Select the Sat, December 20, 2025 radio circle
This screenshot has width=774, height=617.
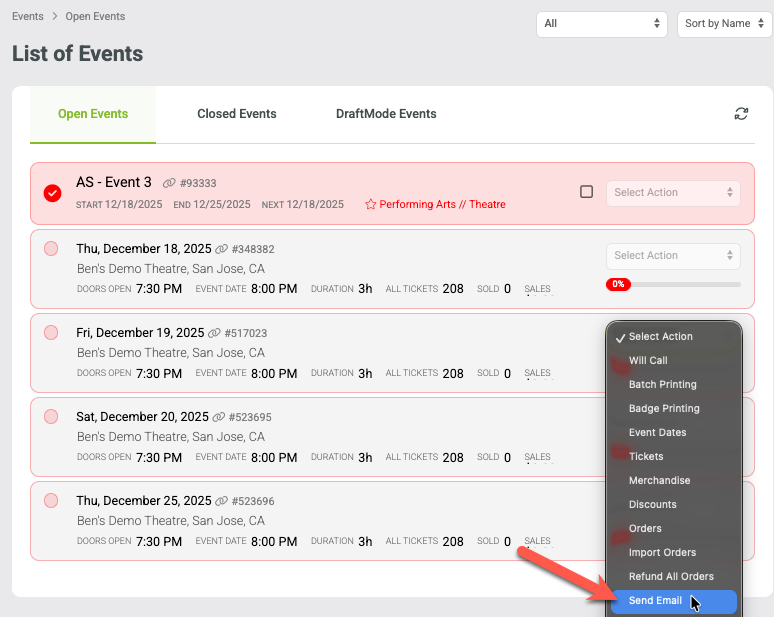(x=51, y=416)
